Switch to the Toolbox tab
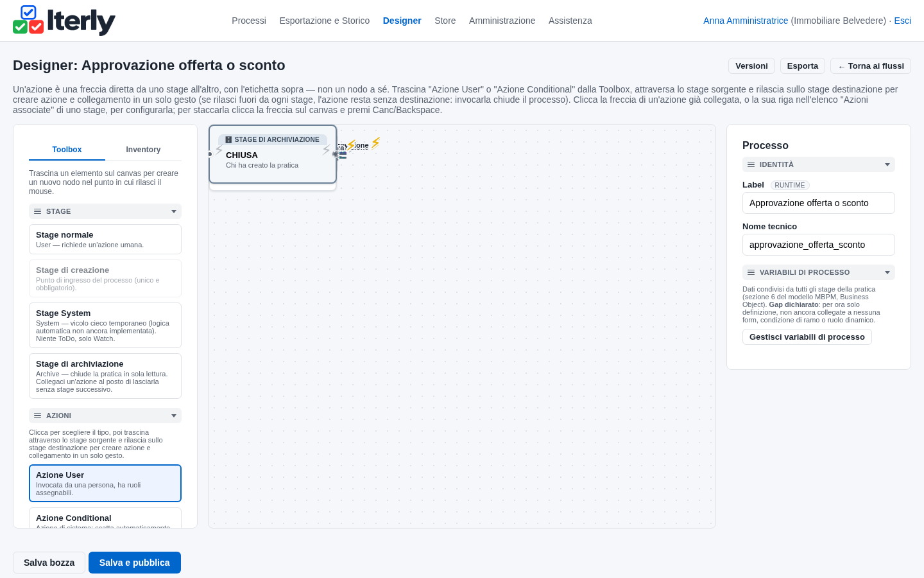The image size is (924, 578). tap(67, 150)
